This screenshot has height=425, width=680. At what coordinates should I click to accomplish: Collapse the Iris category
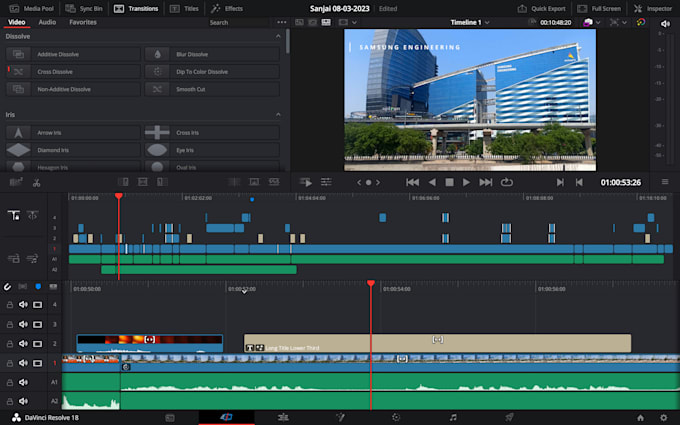[278, 114]
